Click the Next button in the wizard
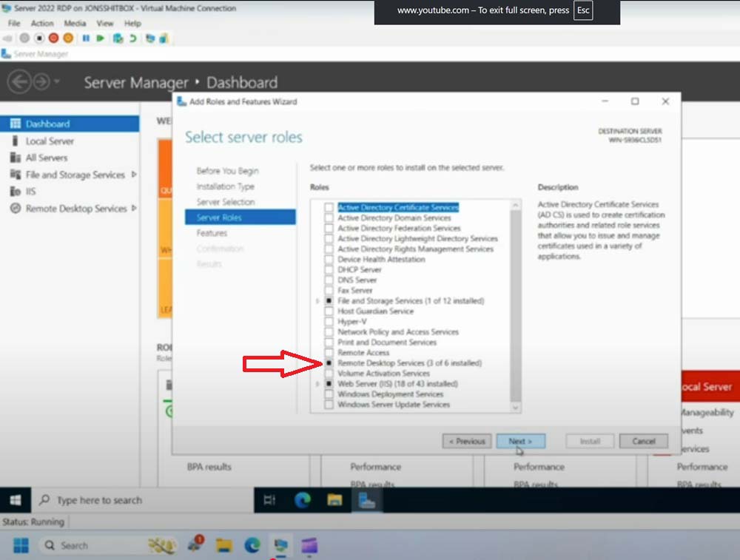The height and width of the screenshot is (560, 740). [x=520, y=442]
